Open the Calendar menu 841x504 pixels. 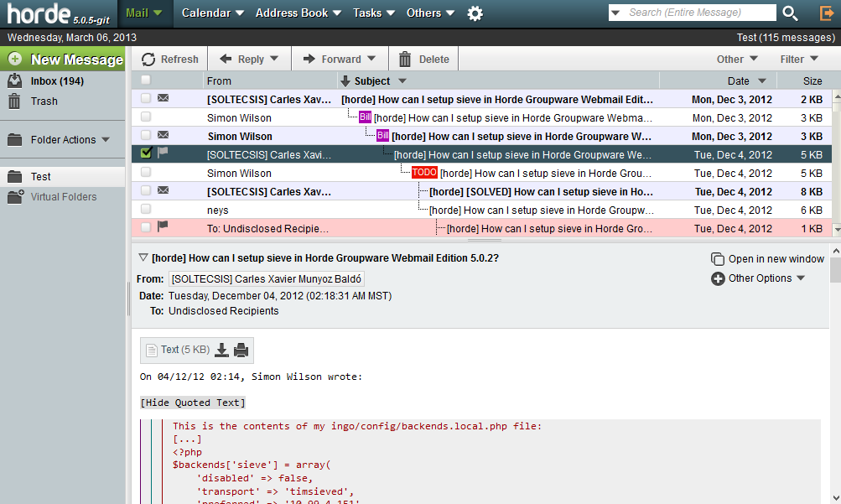pyautogui.click(x=212, y=13)
